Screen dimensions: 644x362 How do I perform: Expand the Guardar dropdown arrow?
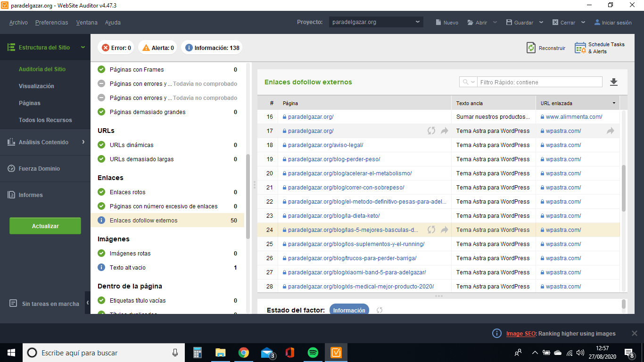541,22
